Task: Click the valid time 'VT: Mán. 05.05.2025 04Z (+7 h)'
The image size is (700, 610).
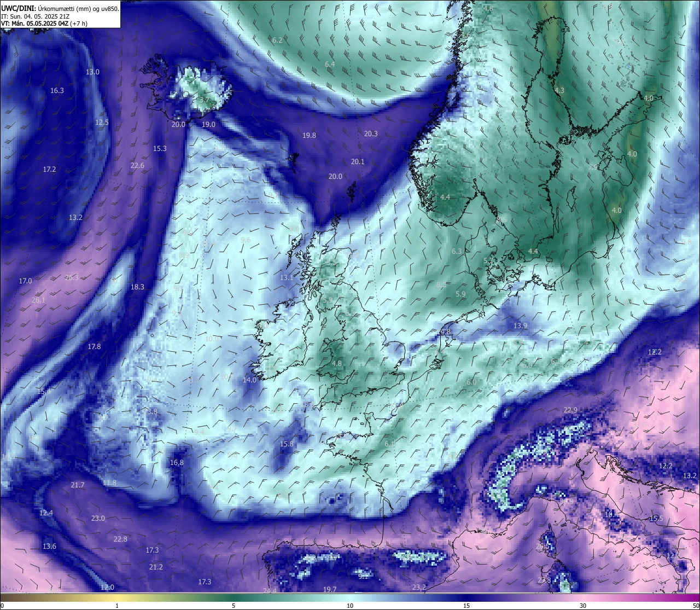Action: (x=44, y=24)
